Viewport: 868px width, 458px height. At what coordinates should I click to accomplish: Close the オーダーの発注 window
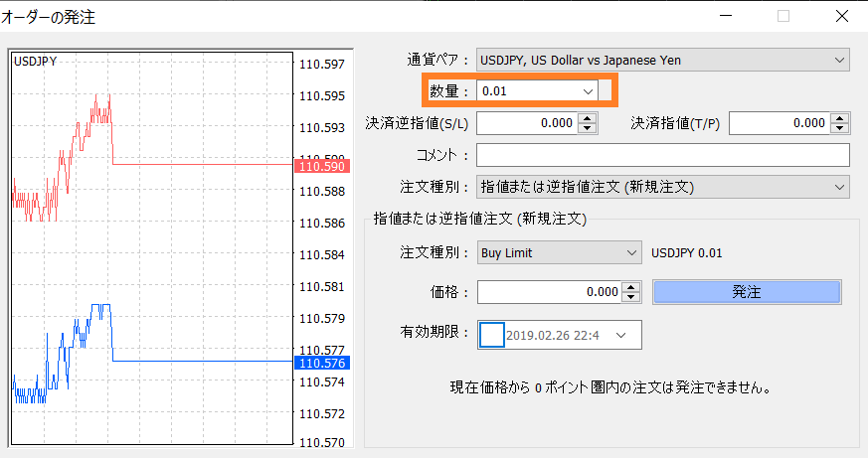[842, 16]
